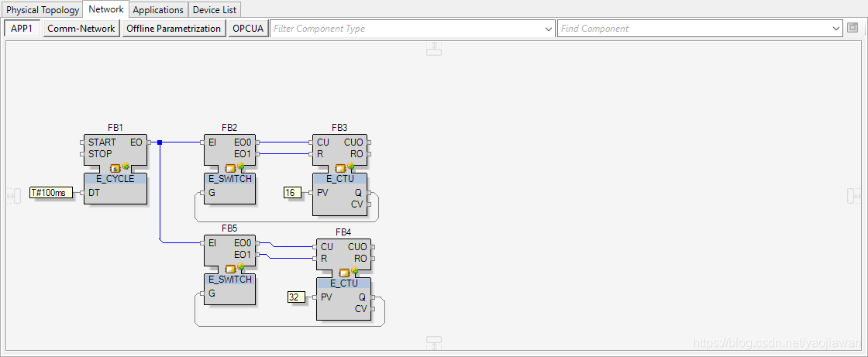Viewport: 868px width, 357px height.
Task: Open the Device List tab
Action: [215, 10]
